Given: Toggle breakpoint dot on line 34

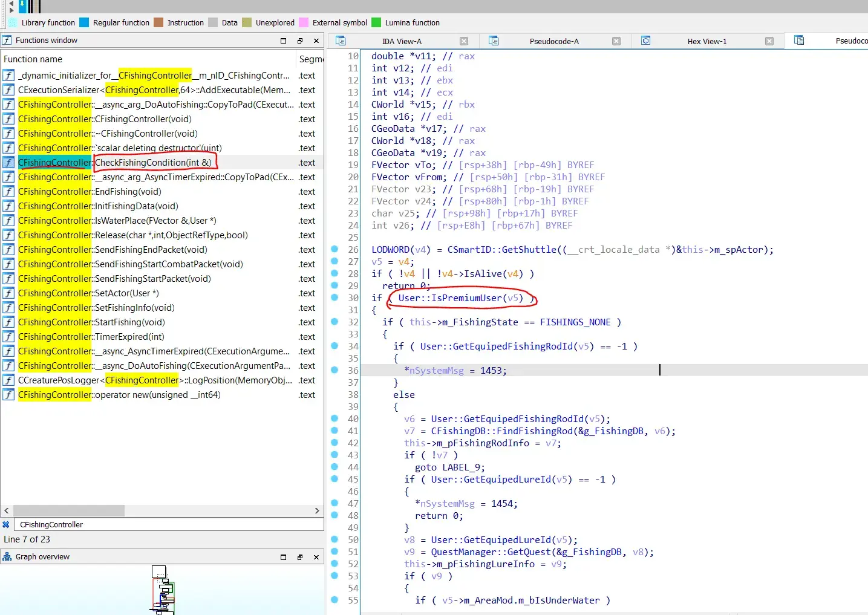Looking at the screenshot, I should click(334, 346).
